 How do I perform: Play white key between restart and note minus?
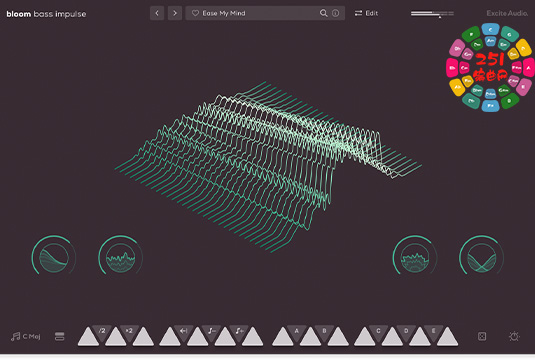click(x=198, y=339)
